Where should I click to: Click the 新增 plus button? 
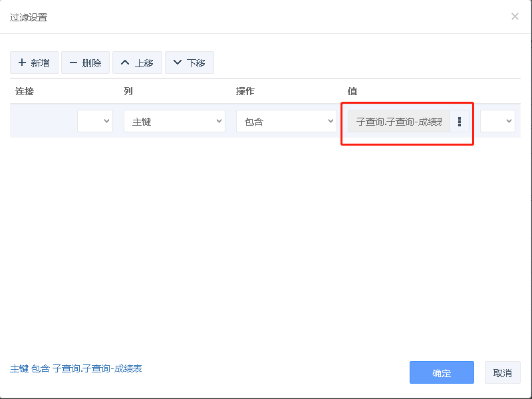34,63
